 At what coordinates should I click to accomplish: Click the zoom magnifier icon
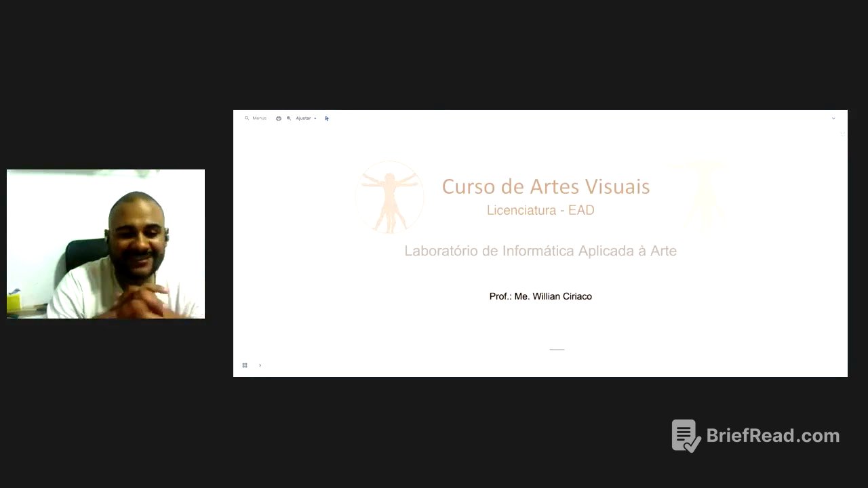(x=289, y=118)
